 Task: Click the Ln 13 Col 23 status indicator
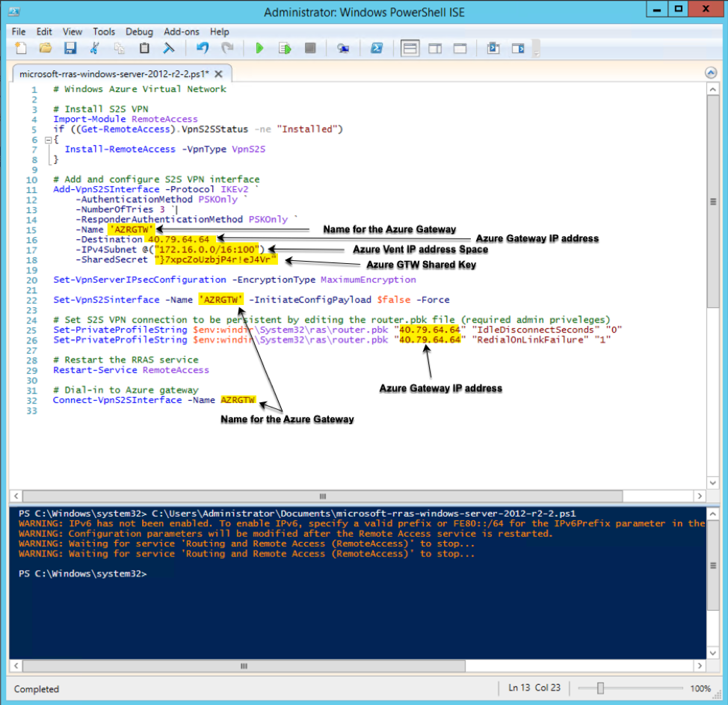534,688
